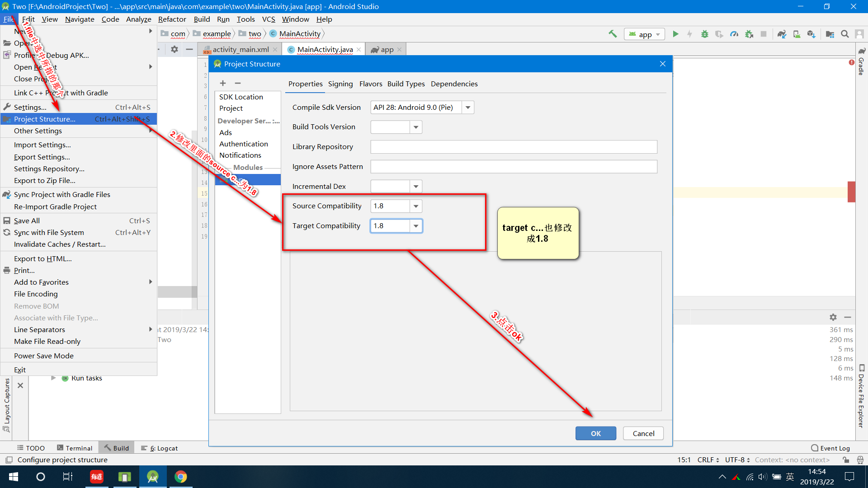Screen dimensions: 868x488
Task: Select Project Structure menu entry
Action: [x=45, y=119]
